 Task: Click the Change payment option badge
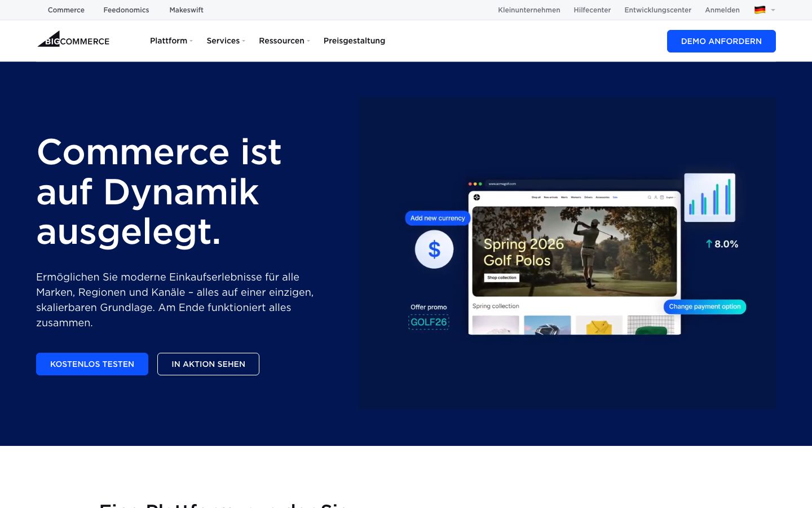tap(705, 306)
